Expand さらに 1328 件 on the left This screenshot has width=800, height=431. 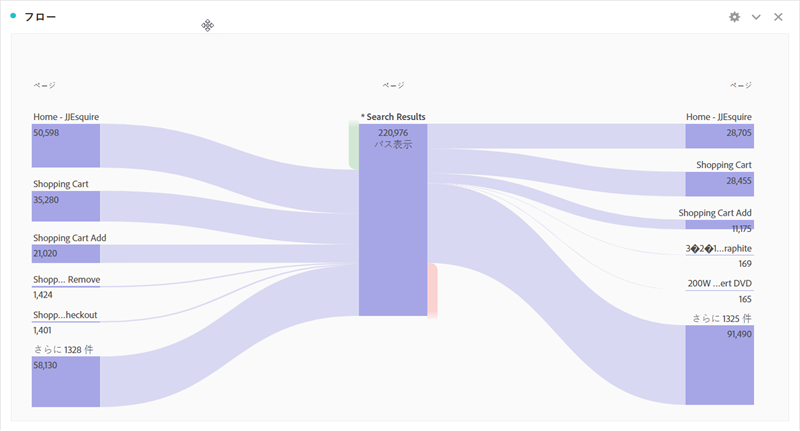pyautogui.click(x=66, y=381)
